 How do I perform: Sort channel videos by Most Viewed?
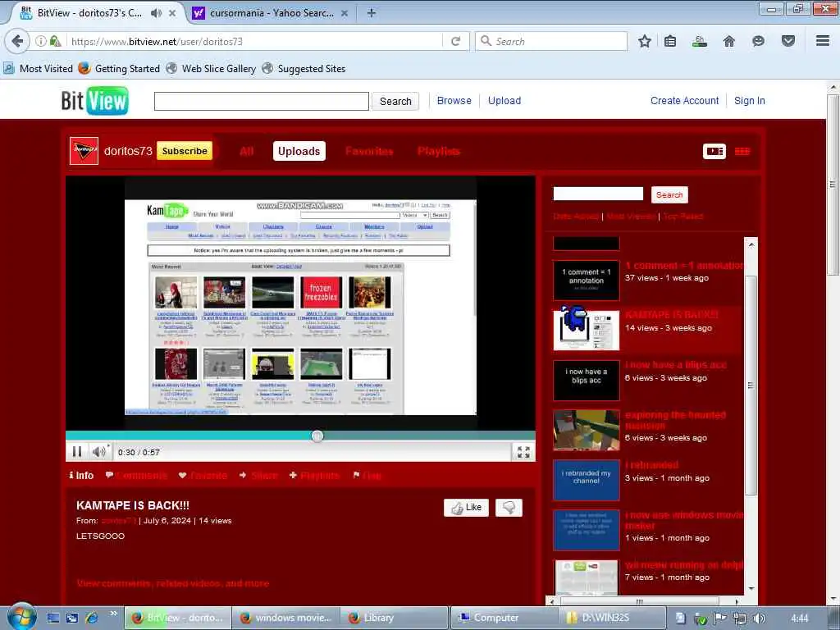pos(631,216)
